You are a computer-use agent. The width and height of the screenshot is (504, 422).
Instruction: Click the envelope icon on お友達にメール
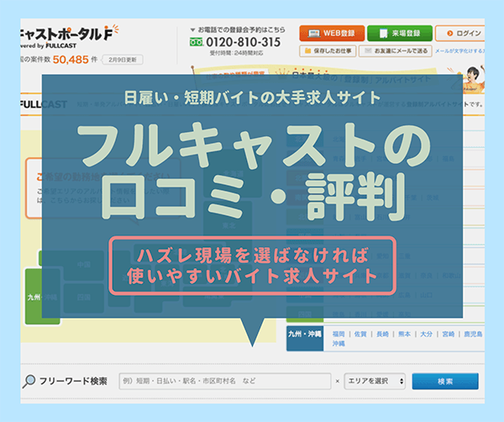coord(369,50)
